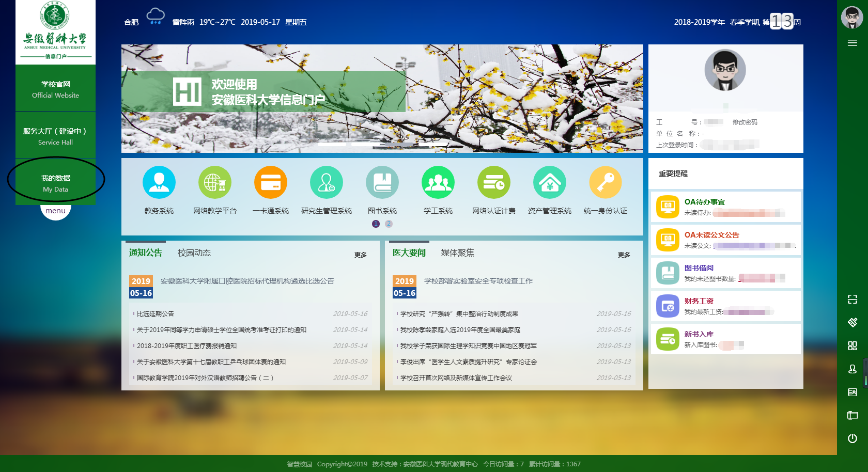Launch the 网络教学平台 icon
This screenshot has height=472, width=868.
(x=215, y=183)
